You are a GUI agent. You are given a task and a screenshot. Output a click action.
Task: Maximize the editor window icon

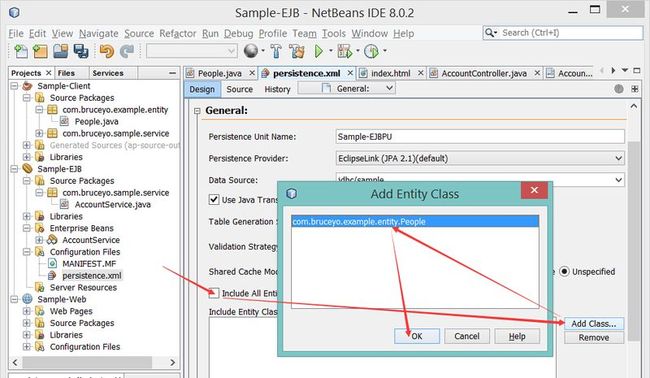coord(637,70)
